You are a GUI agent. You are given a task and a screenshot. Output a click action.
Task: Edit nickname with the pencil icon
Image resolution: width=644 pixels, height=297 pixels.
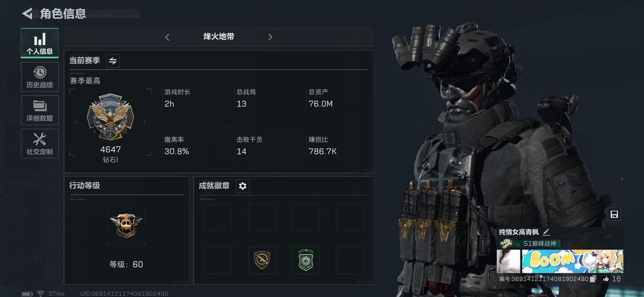click(546, 232)
